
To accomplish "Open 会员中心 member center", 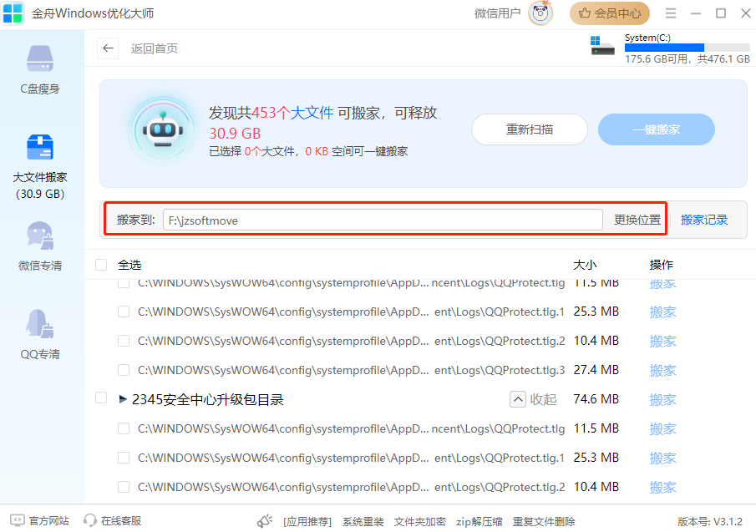I will [610, 13].
